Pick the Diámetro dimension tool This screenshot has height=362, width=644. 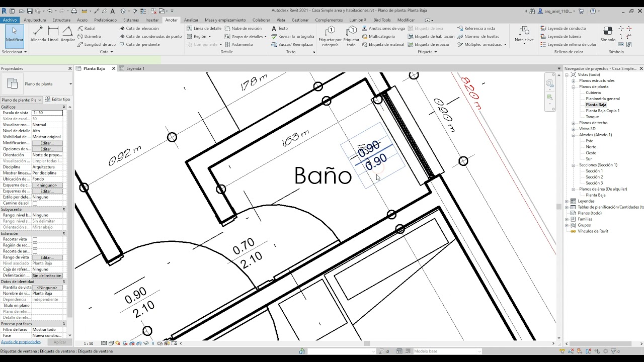pos(89,36)
